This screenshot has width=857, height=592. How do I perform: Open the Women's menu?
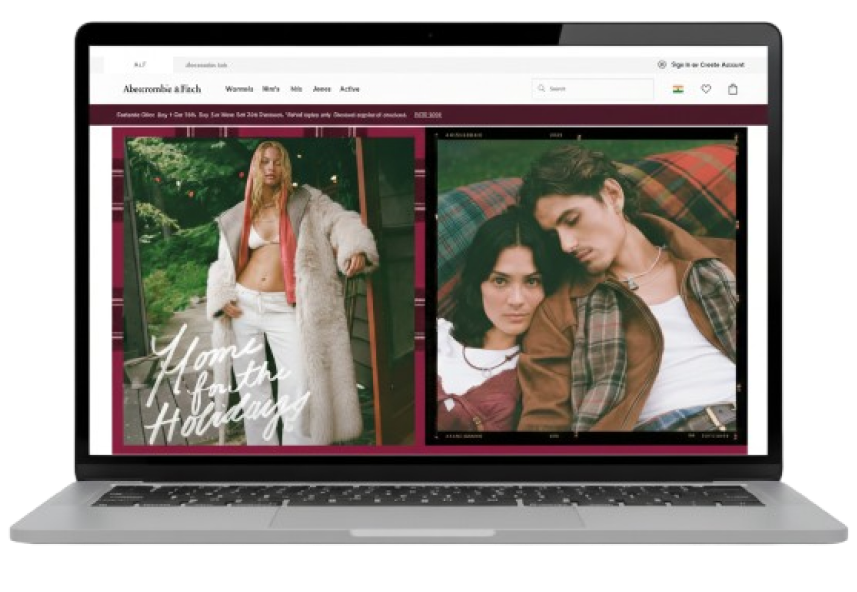[239, 89]
